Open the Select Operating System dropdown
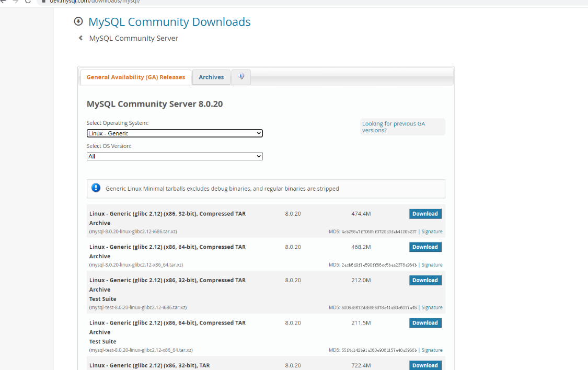 [175, 133]
